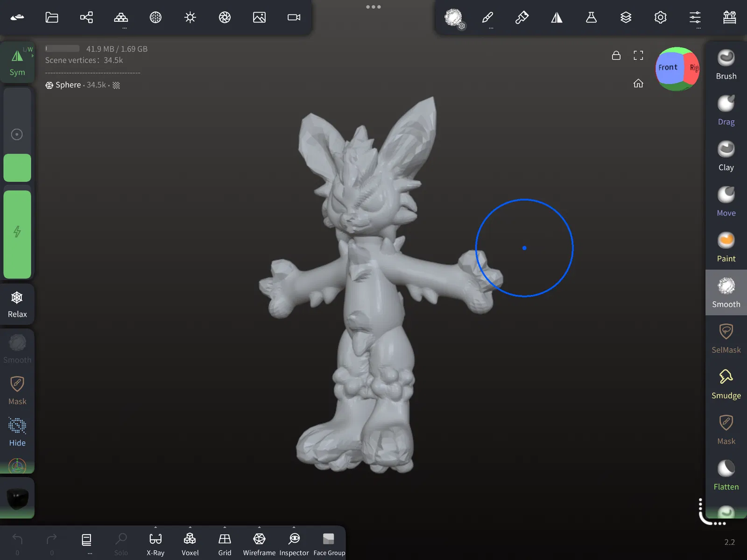Toggle the Solo view

pyautogui.click(x=121, y=544)
